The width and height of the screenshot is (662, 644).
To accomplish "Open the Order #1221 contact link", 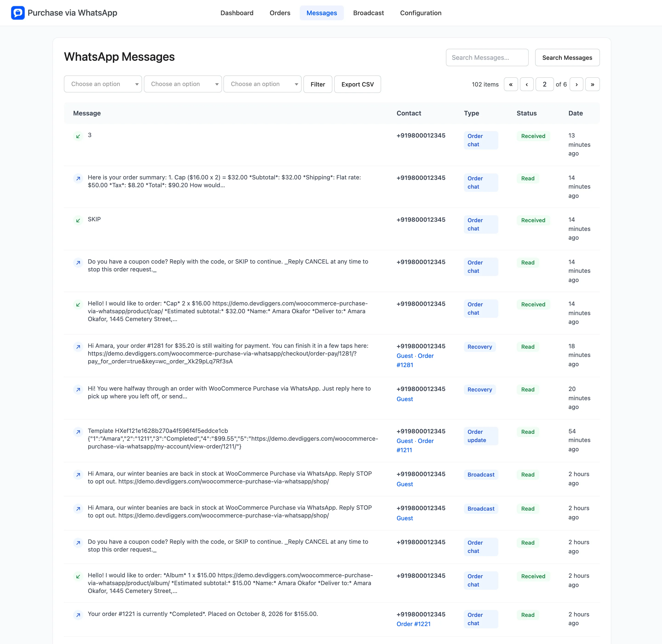I will (414, 624).
